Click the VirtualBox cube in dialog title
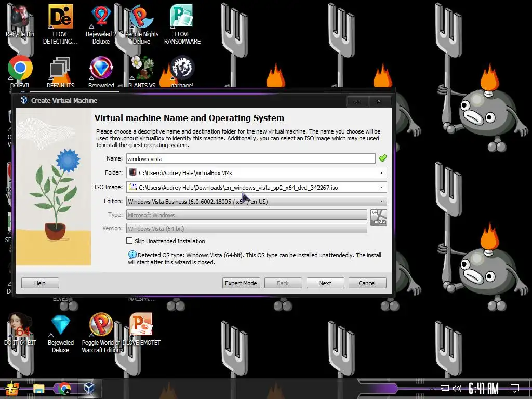This screenshot has width=532, height=399. click(x=24, y=100)
